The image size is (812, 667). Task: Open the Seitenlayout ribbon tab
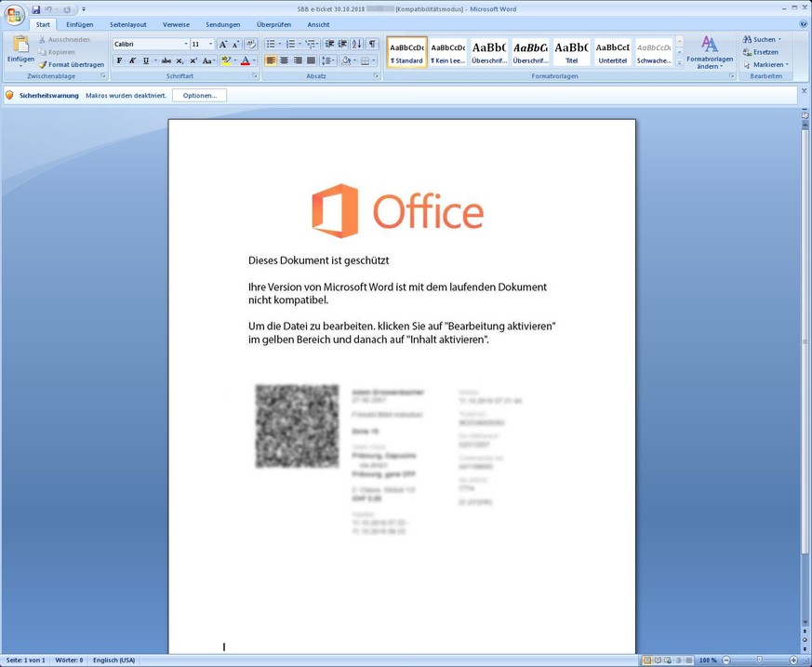127,25
